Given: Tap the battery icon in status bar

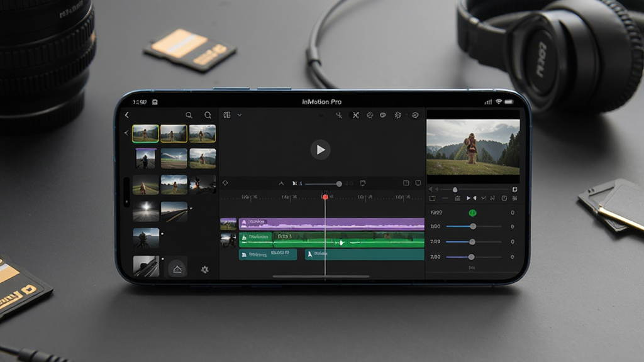Looking at the screenshot, I should click(509, 102).
